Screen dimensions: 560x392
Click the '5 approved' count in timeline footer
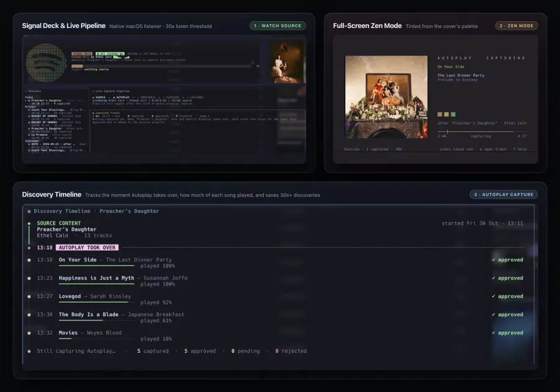coord(200,351)
